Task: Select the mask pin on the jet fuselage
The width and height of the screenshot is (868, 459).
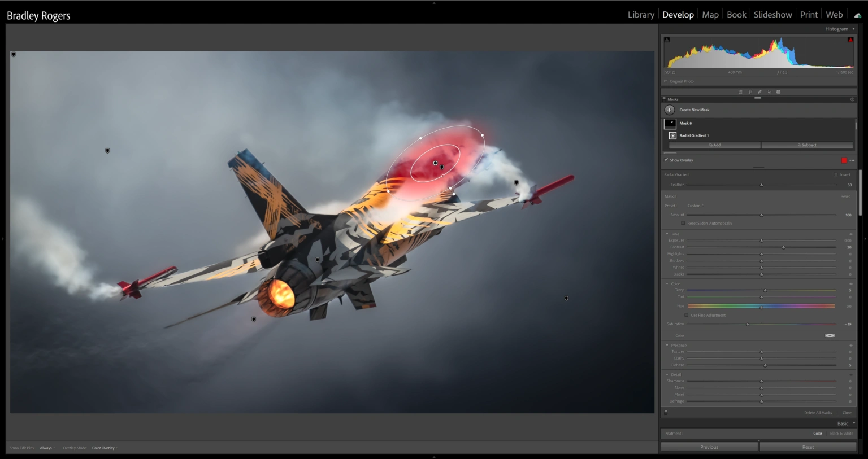Action: [x=318, y=260]
